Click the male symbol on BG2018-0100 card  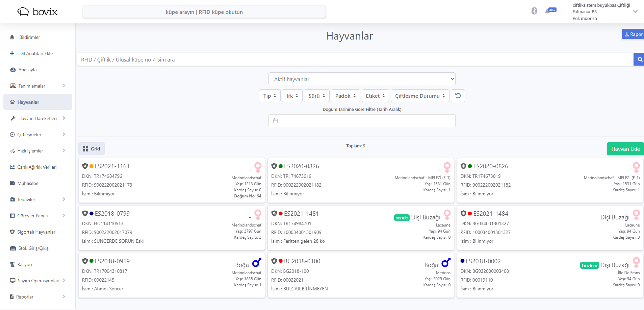[446, 263]
